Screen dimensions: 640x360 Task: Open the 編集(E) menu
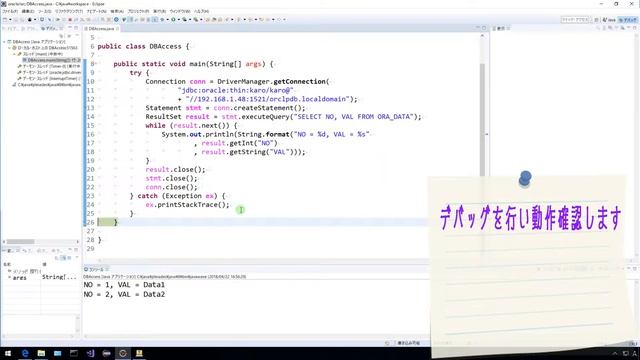(28, 11)
